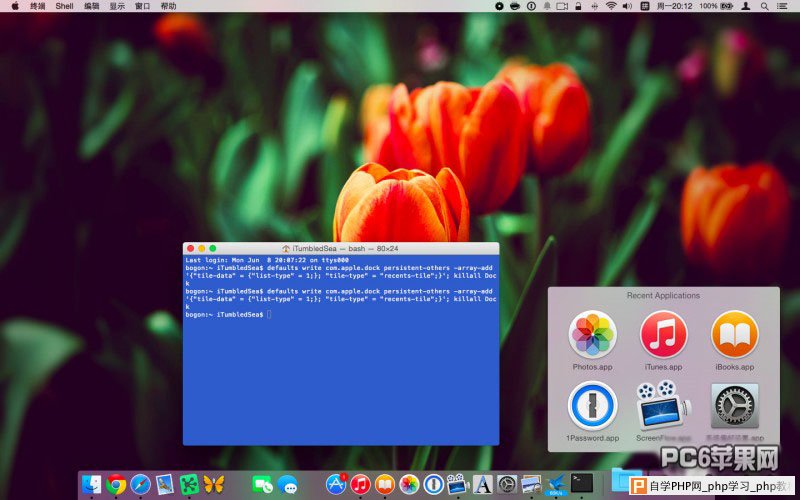Click the round black disc menu bar icon
The height and width of the screenshot is (500, 800).
(499, 6)
